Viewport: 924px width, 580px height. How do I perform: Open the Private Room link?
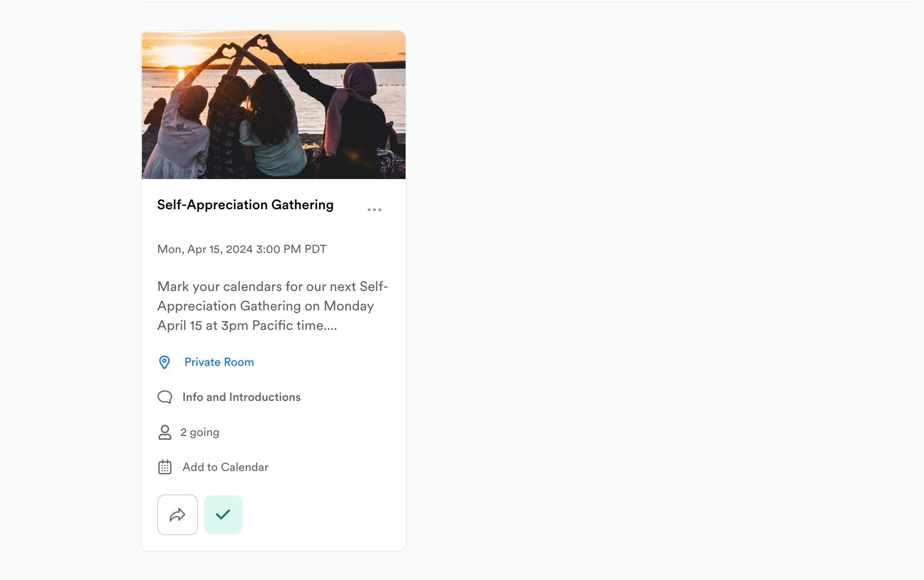(x=219, y=362)
